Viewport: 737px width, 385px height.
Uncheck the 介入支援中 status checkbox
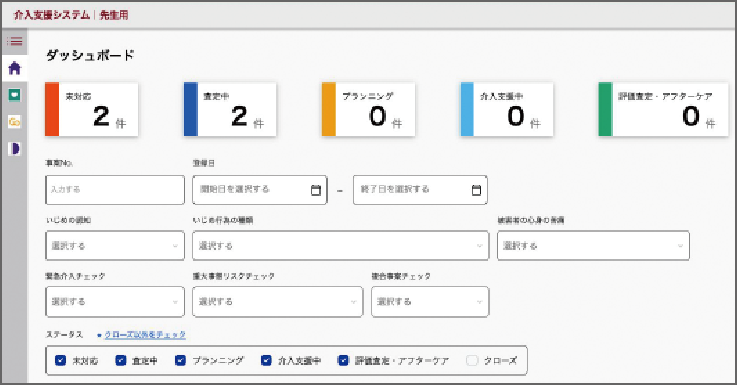(x=267, y=361)
